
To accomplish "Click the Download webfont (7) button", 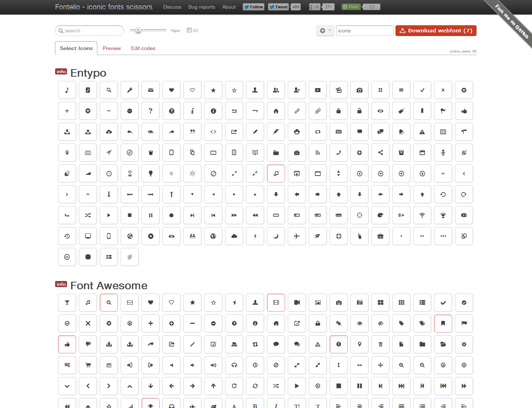I will (x=436, y=31).
